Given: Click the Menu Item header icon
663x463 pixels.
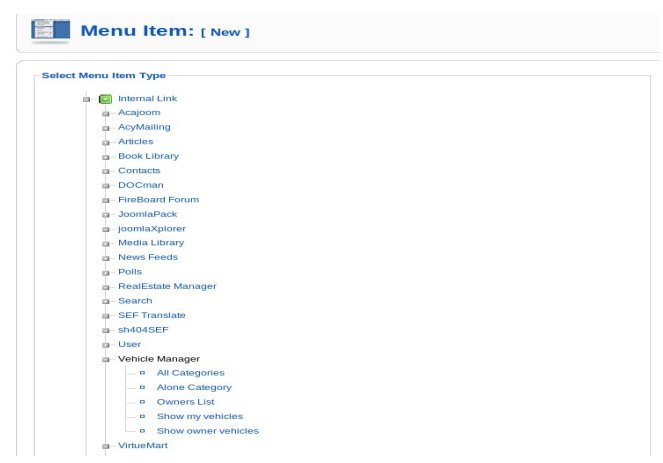Looking at the screenshot, I should coord(51,30).
